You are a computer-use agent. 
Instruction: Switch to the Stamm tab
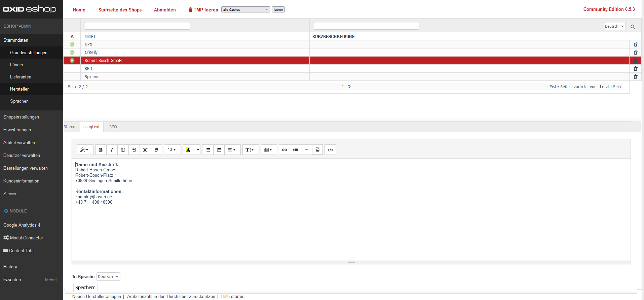click(70, 127)
